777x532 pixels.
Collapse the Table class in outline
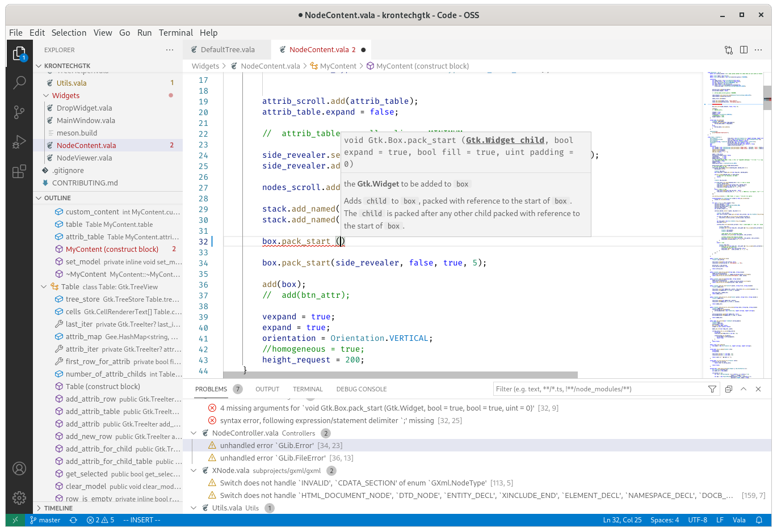[44, 287]
